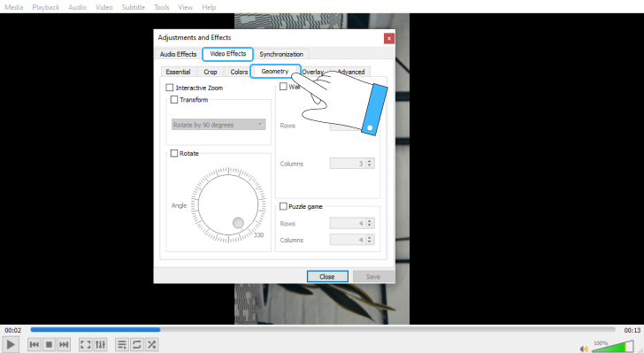Enable shuffle random playback icon
Viewport: 644px width, 353px height.
click(x=151, y=344)
